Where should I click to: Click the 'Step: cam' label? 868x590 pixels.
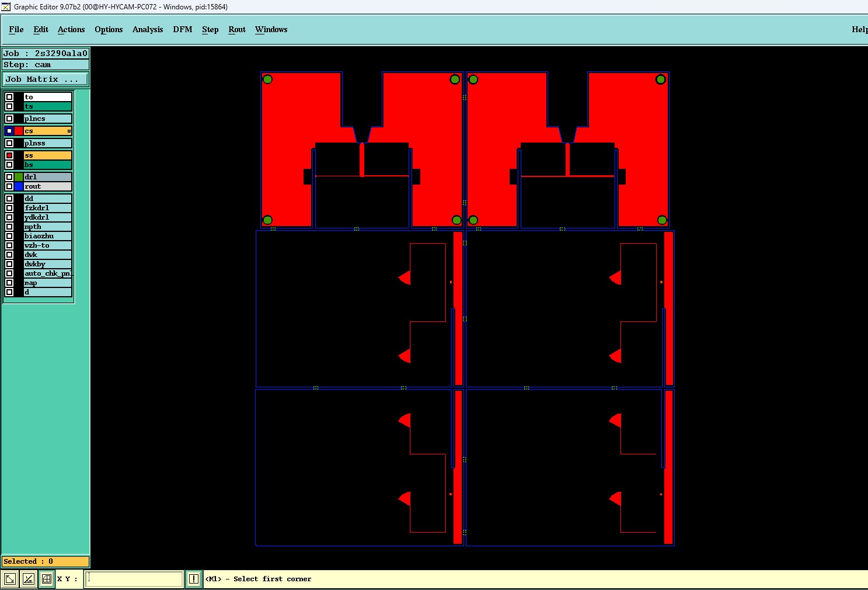pos(46,64)
